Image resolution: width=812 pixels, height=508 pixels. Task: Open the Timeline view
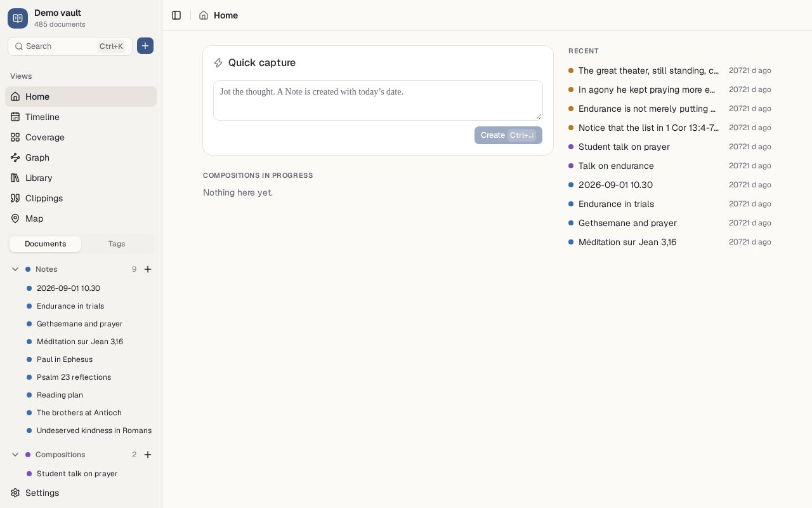[81, 117]
